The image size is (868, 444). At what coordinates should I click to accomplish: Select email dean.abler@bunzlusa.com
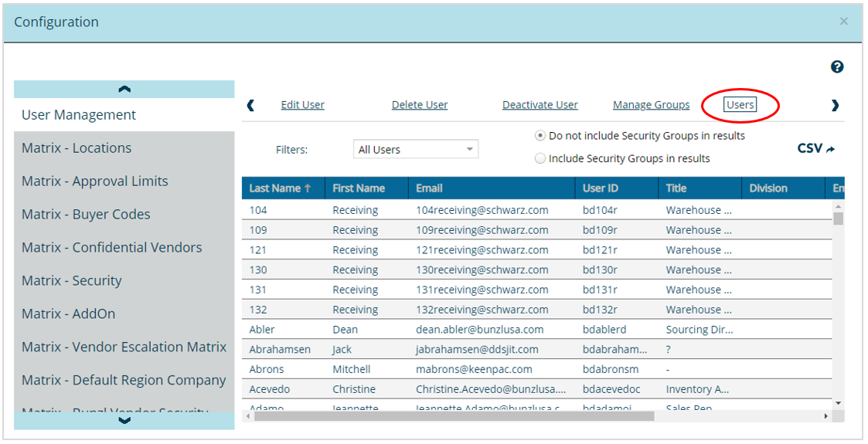click(x=480, y=330)
